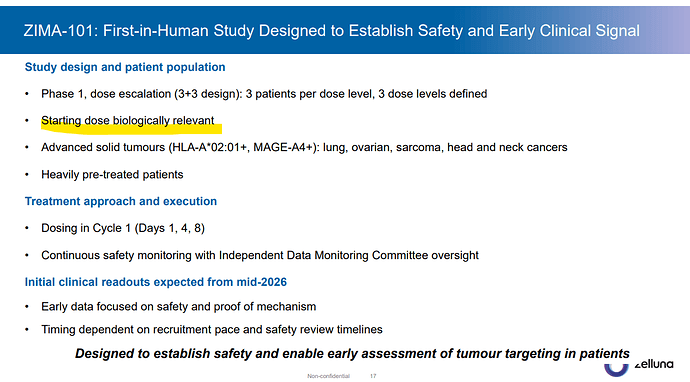Click the 'Early data focused on safety' bullet

pyautogui.click(x=179, y=306)
